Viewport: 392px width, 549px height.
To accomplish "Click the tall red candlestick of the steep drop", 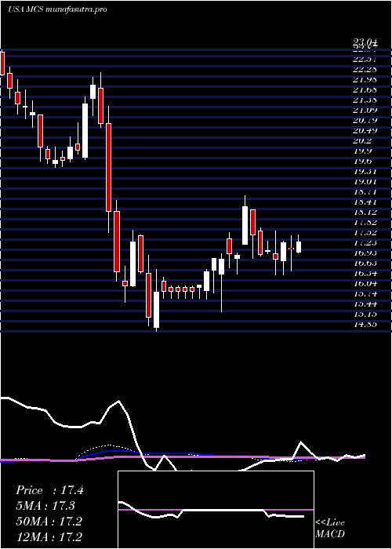I will point(109,167).
